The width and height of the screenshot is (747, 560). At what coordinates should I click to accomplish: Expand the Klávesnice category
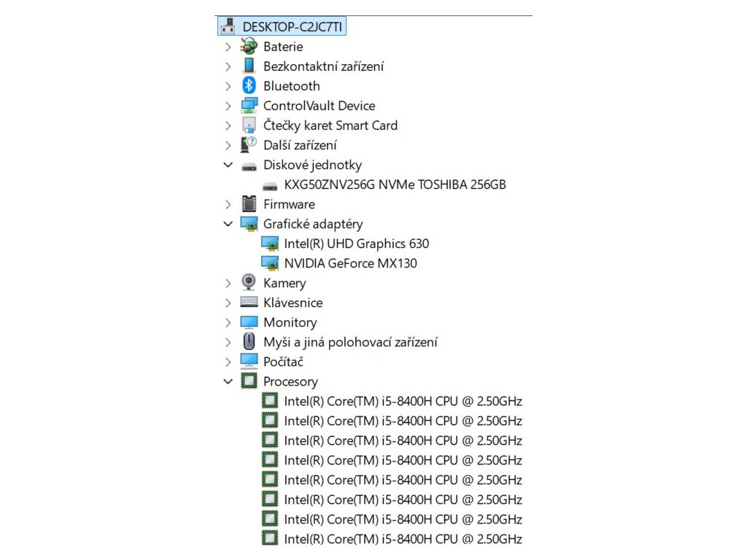coord(228,303)
